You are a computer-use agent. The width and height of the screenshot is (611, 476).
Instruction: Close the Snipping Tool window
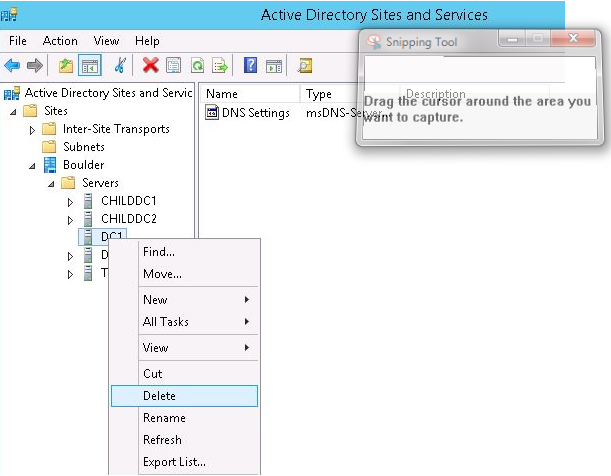573,38
